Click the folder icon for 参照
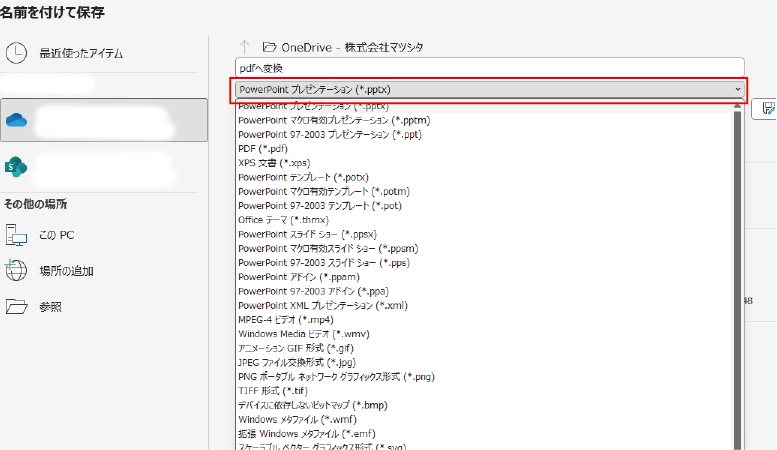The width and height of the screenshot is (777, 450). 16,307
